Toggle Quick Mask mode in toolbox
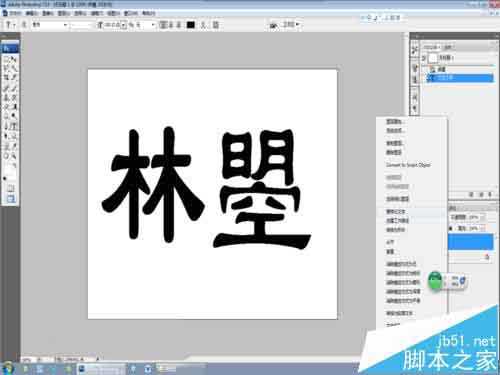Viewport: 500px width, 375px height. pyautogui.click(x=10, y=189)
